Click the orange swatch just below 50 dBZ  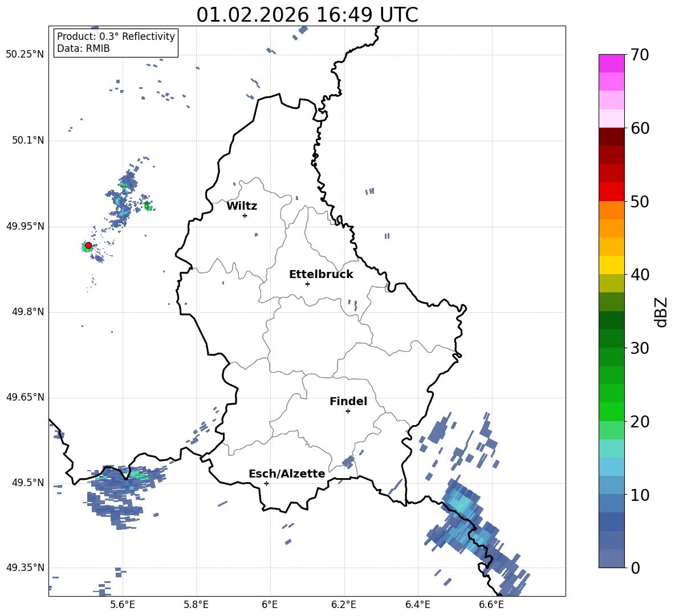tap(611, 210)
